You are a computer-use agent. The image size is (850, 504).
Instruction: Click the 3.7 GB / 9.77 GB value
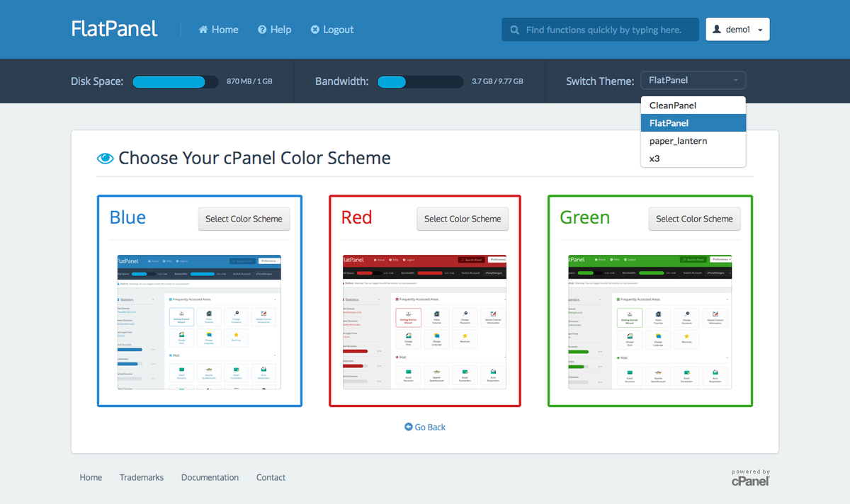click(x=498, y=81)
